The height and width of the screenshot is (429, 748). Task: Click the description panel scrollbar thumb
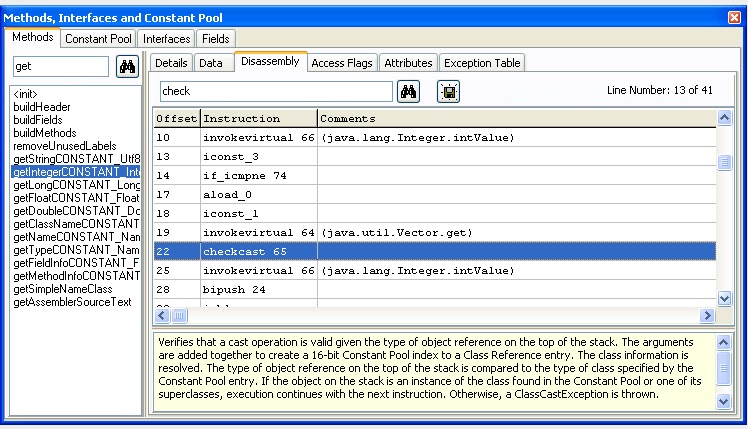(723, 368)
